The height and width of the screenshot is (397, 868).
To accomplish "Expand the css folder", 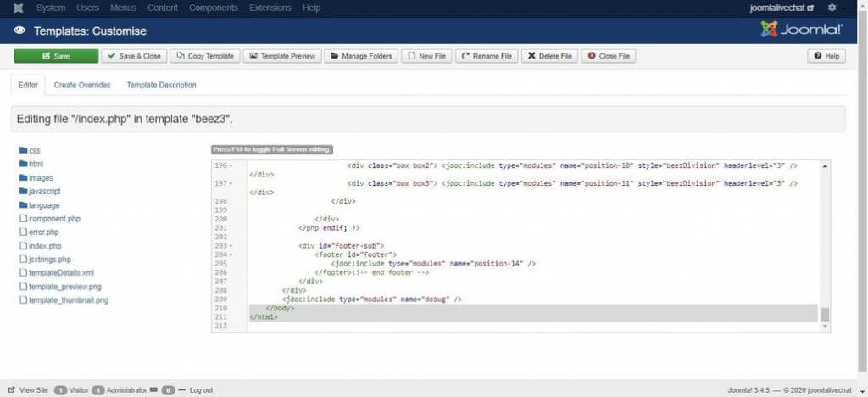I will point(30,151).
